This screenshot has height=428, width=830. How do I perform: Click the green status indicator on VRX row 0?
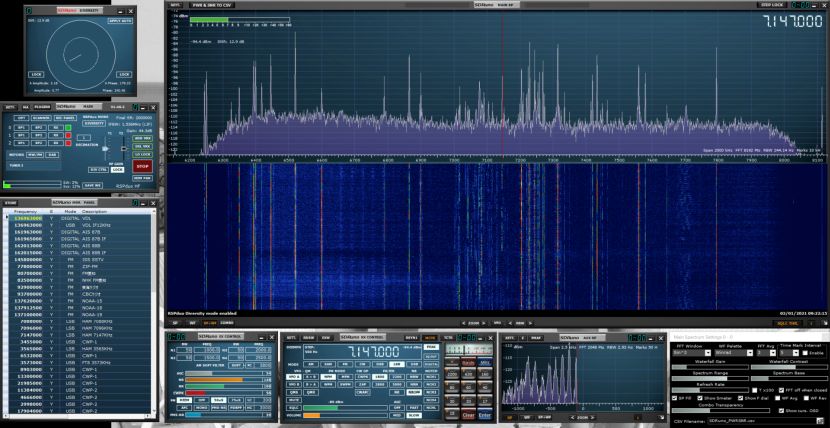pyautogui.click(x=68, y=128)
